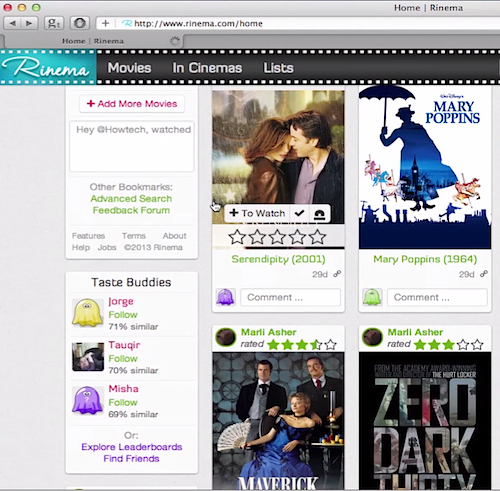500x491 pixels.
Task: Mark Serendipity as watched with checkmark
Action: (299, 213)
